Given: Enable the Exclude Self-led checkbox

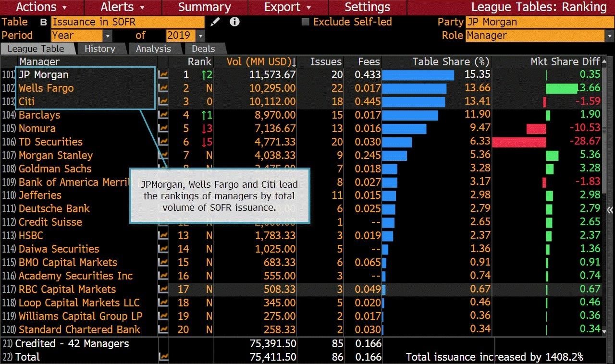Looking at the screenshot, I should [x=306, y=22].
